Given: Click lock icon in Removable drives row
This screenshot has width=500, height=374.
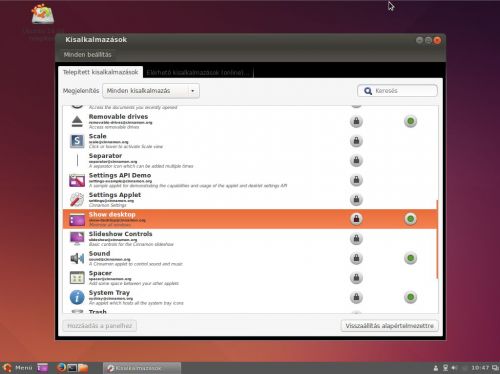Looking at the screenshot, I should pos(356,121).
